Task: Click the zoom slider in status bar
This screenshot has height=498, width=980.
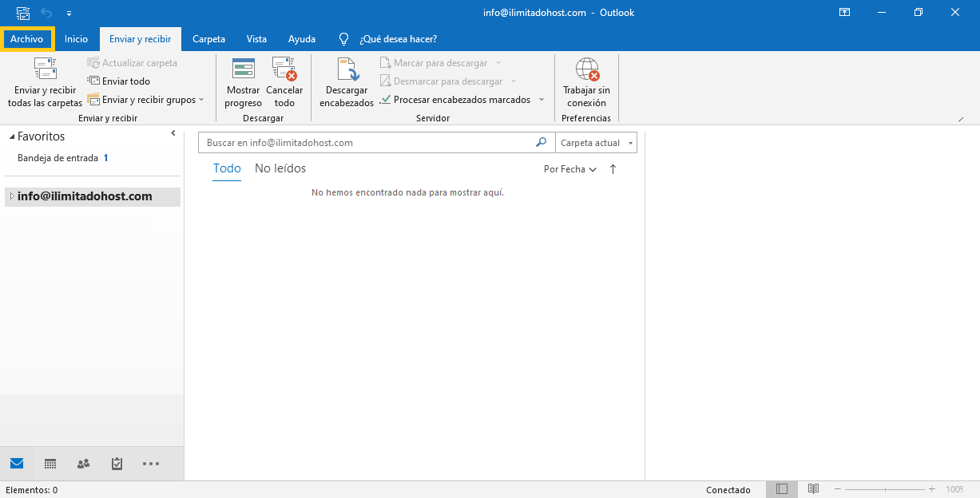Action: [885, 489]
